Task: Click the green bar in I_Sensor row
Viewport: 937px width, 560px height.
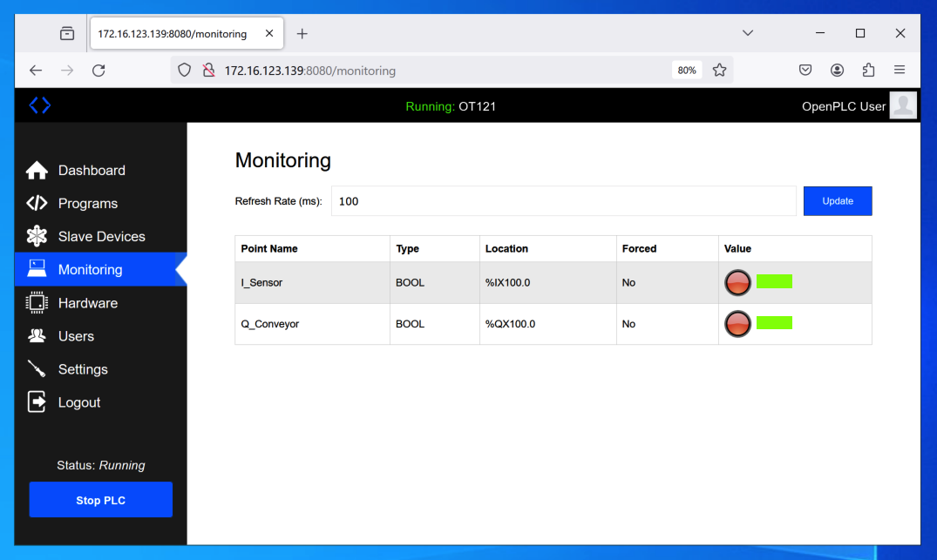Action: pos(774,281)
